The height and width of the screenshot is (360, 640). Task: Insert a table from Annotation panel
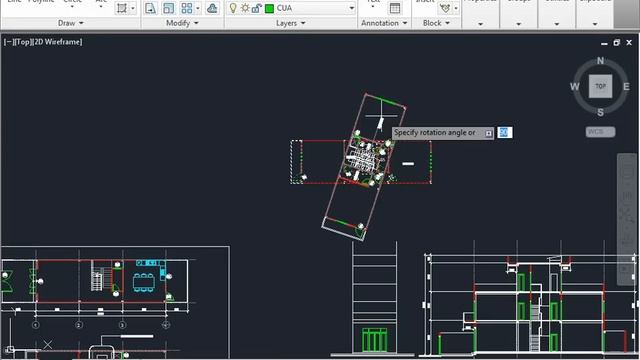click(x=395, y=8)
